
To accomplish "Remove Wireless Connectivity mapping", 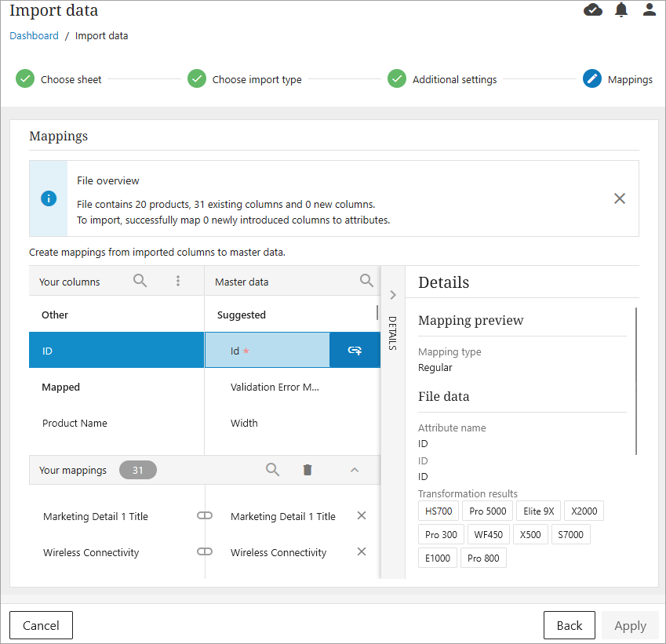I will [362, 552].
